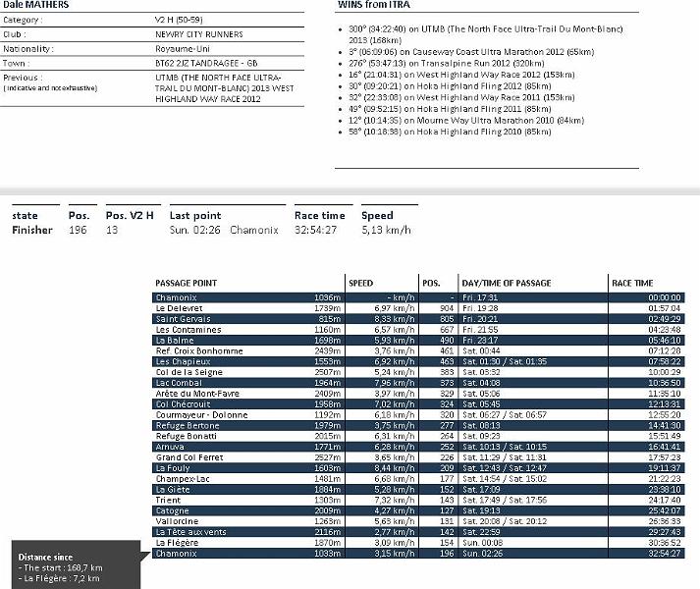Click the RACE TIME column header
700x589 pixels.
pyautogui.click(x=632, y=284)
